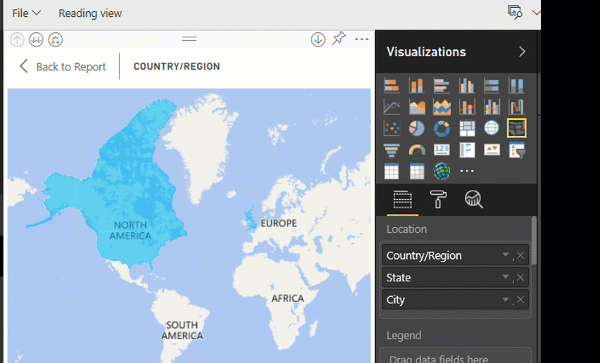Open the State field dropdown arrow

click(x=505, y=277)
